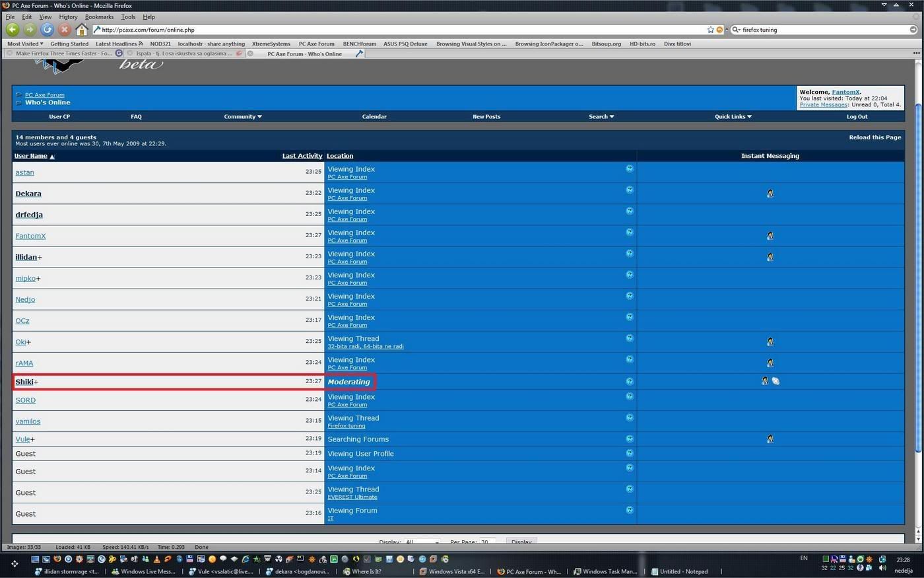Open the File menu
The height and width of the screenshot is (578, 924).
pos(10,17)
